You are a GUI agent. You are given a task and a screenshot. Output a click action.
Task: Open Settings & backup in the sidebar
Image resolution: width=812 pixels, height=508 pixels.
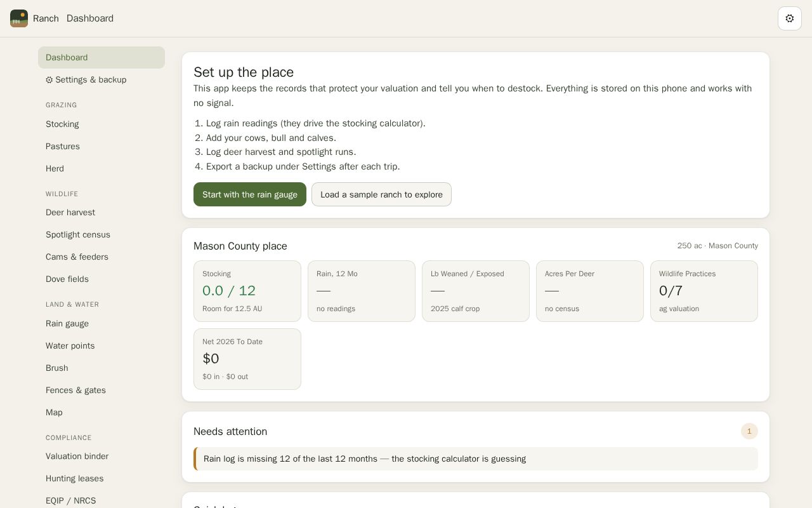click(101, 79)
